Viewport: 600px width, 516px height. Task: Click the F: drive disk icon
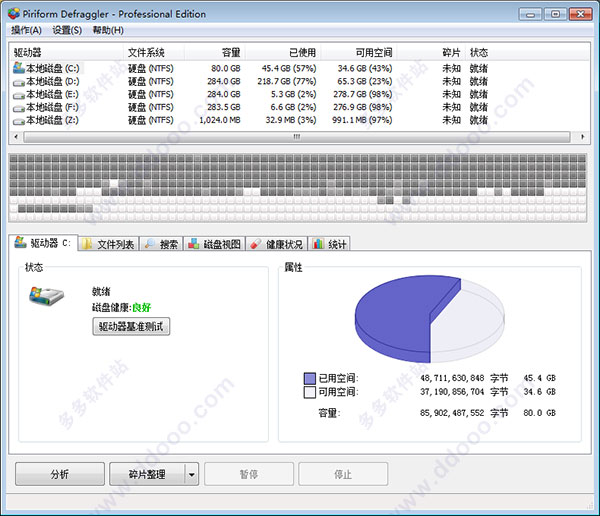point(19,108)
